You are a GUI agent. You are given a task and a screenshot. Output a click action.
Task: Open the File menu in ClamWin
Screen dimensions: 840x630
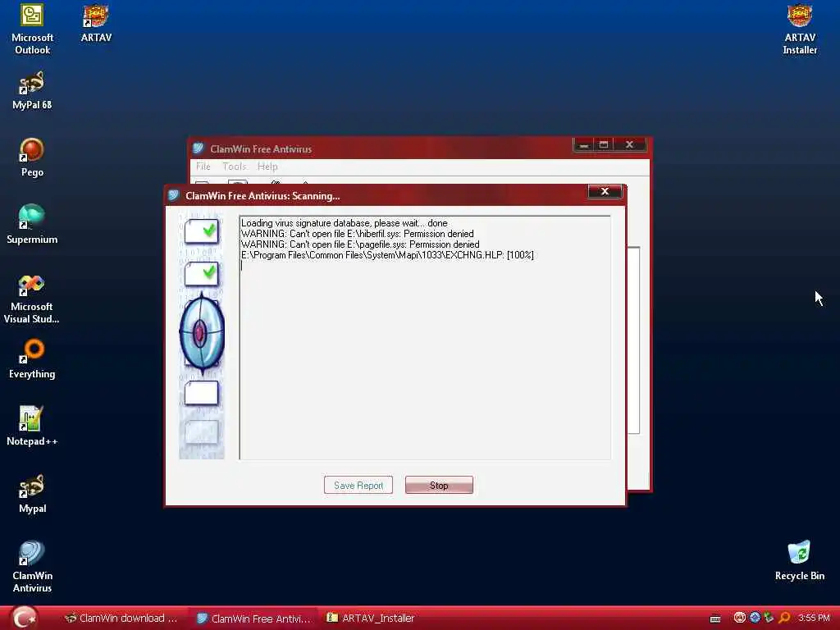203,167
